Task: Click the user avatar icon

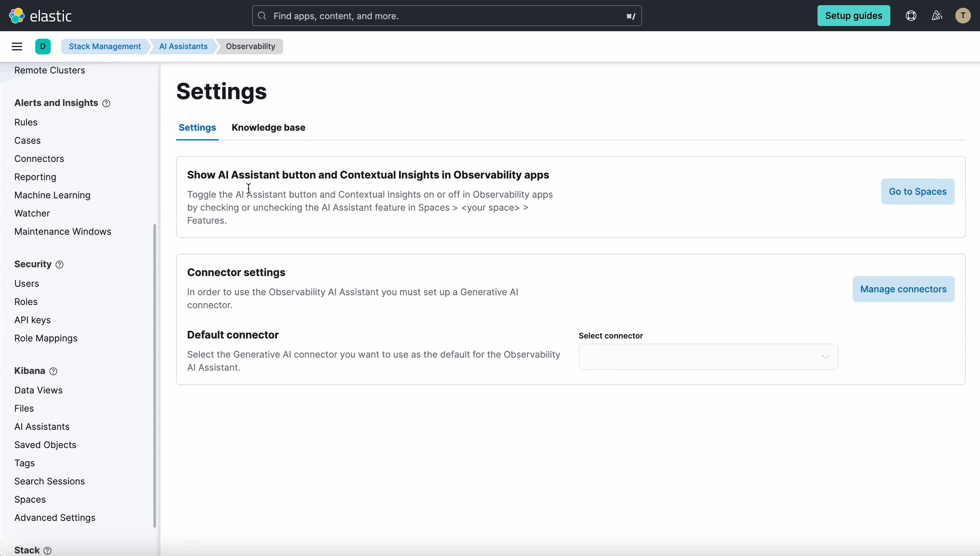Action: [962, 16]
